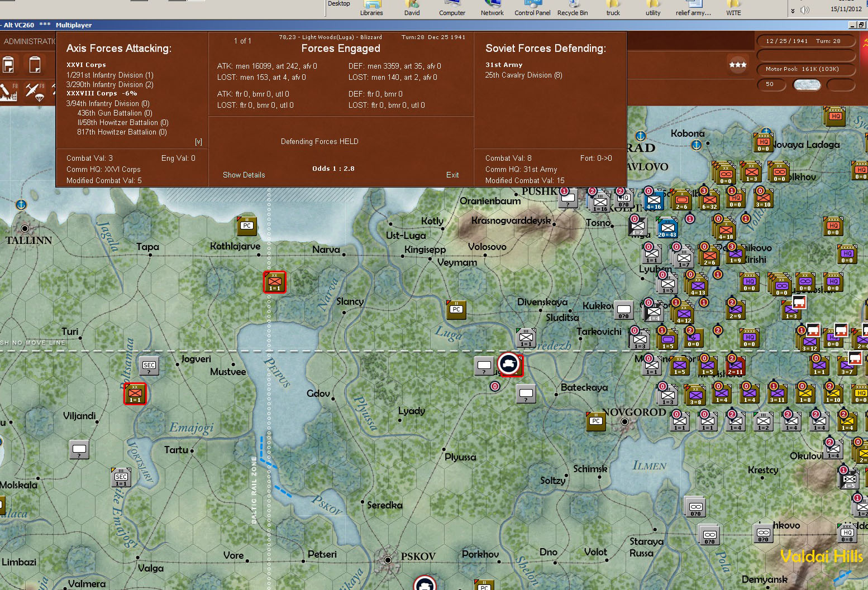Click the XXVI Corps heading
This screenshot has width=868, height=590.
coord(86,65)
